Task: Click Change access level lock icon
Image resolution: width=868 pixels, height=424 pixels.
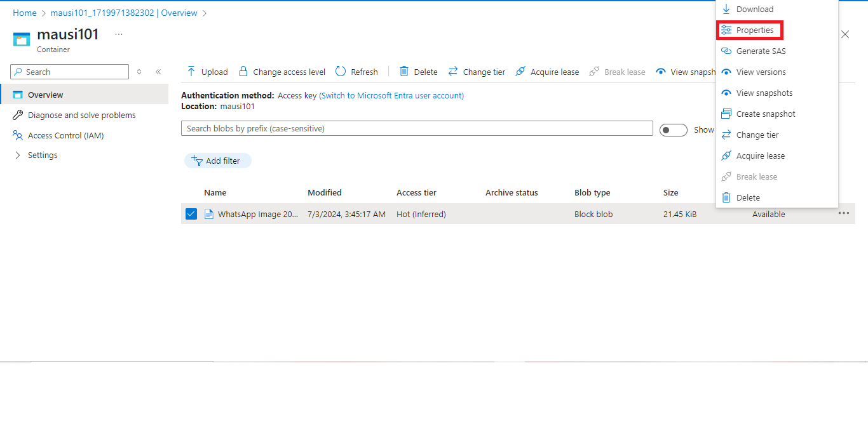Action: 243,72
